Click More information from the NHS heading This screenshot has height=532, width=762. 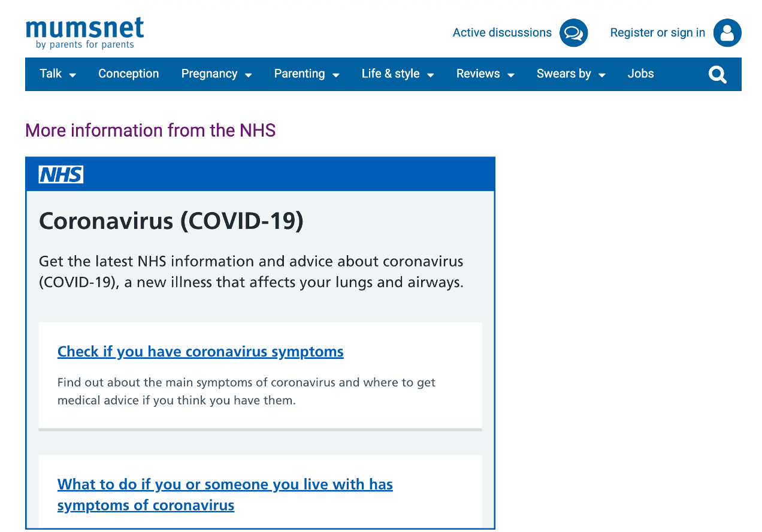click(150, 130)
